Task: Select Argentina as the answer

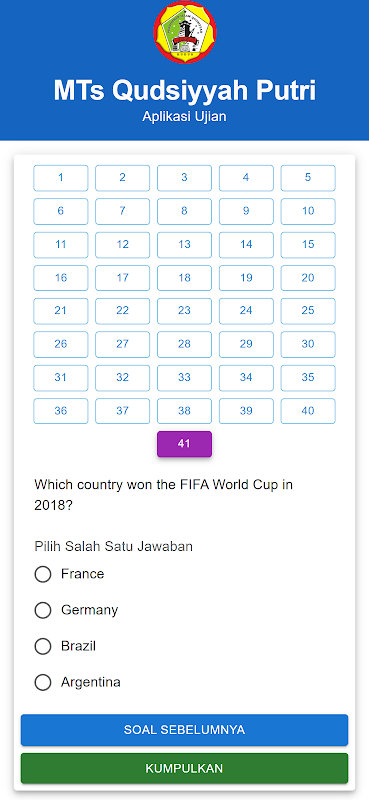Action: point(43,683)
